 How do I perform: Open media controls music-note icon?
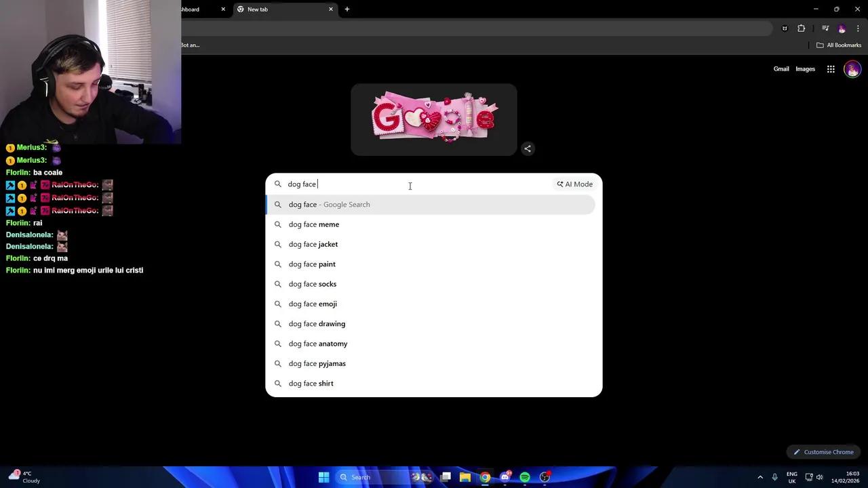(x=825, y=28)
